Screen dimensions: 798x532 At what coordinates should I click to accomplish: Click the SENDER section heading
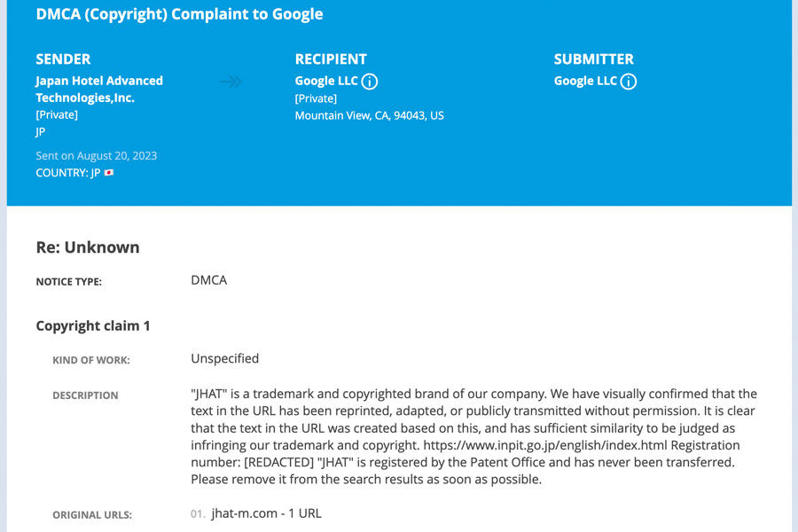[63, 59]
